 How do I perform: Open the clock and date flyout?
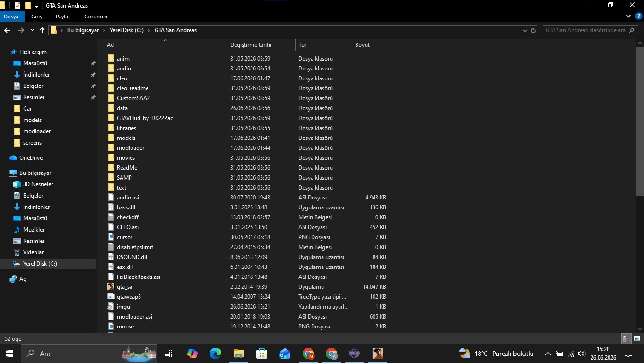[x=603, y=354]
